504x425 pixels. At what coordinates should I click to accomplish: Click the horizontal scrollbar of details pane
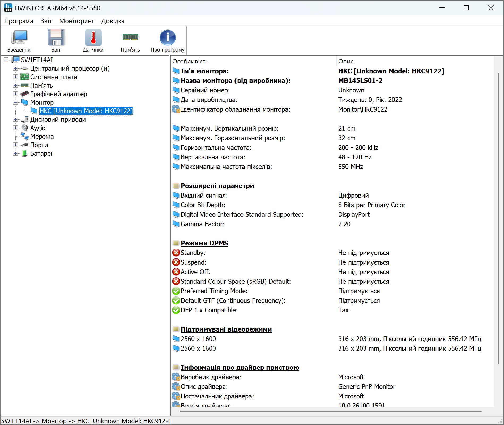pos(331,411)
